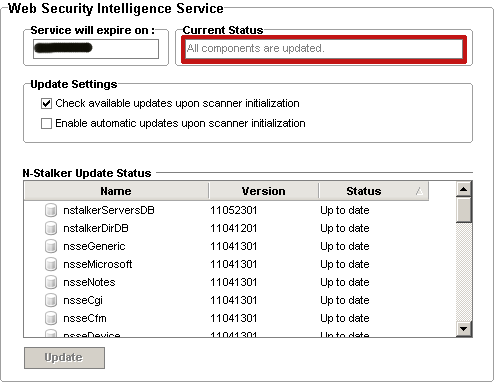Click the Current Status text field
This screenshot has width=494, height=382.
pos(324,49)
